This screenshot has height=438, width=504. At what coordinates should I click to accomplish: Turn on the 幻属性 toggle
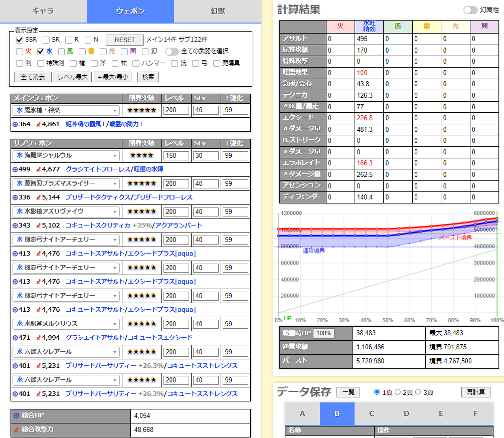tap(470, 10)
